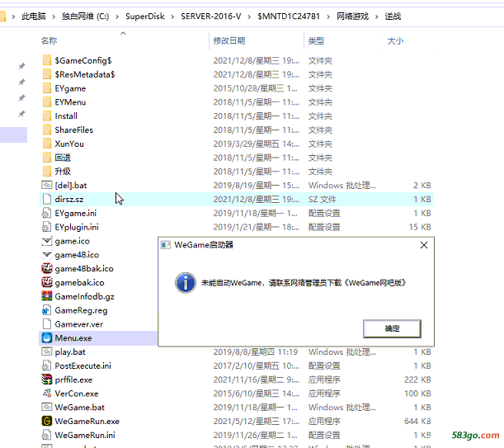This screenshot has width=504, height=448.
Task: Expand chevron after 网络游戏
Action: click(377, 17)
